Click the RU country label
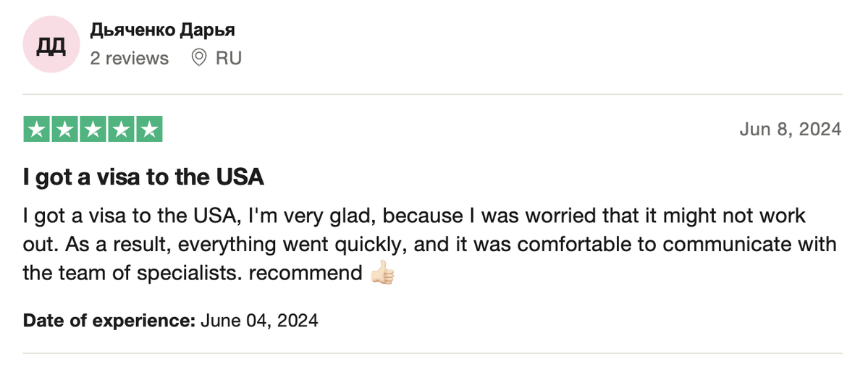Image resolution: width=868 pixels, height=367 pixels. click(229, 58)
